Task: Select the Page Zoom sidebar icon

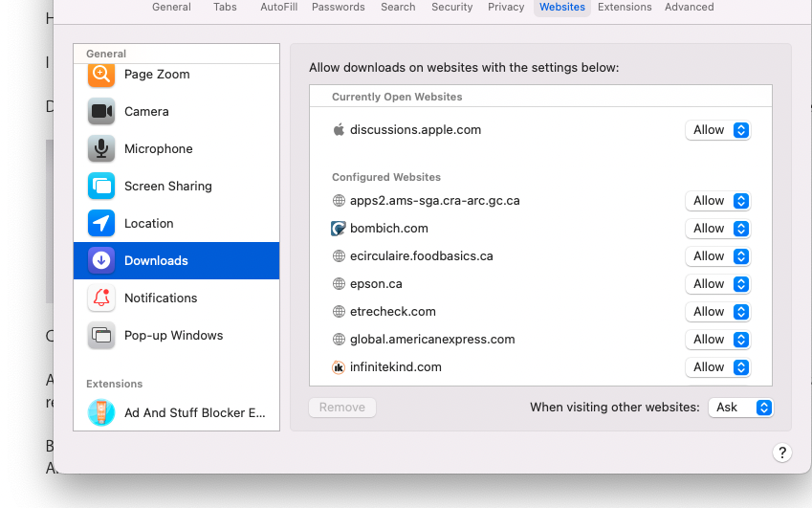Action: (x=101, y=75)
